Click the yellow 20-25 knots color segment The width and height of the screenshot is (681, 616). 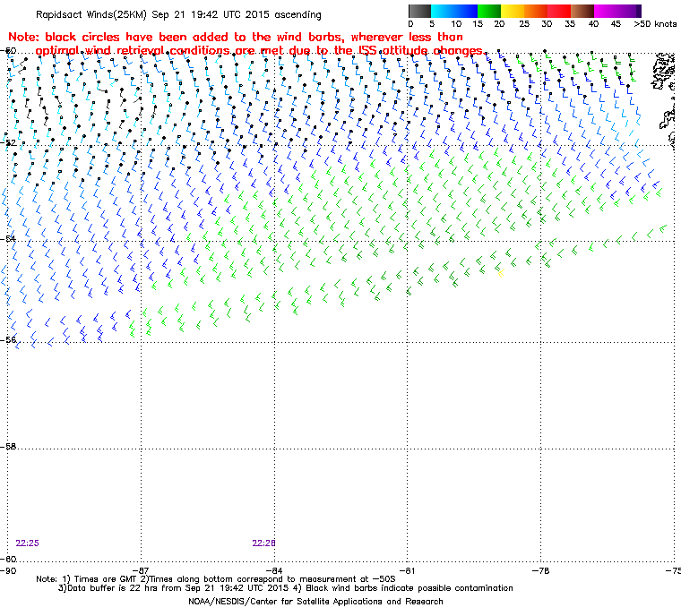(513, 11)
